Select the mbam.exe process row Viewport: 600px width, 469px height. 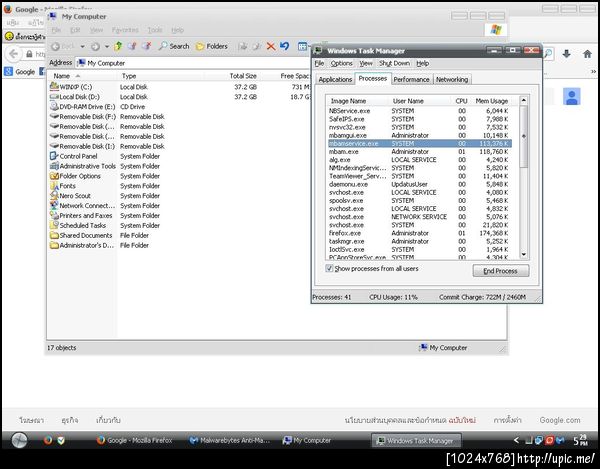pos(419,151)
